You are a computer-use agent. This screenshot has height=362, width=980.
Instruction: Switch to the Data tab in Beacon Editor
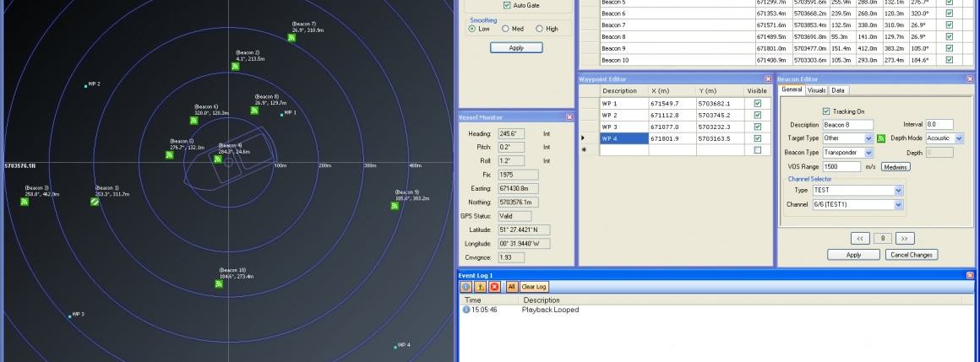coord(837,90)
